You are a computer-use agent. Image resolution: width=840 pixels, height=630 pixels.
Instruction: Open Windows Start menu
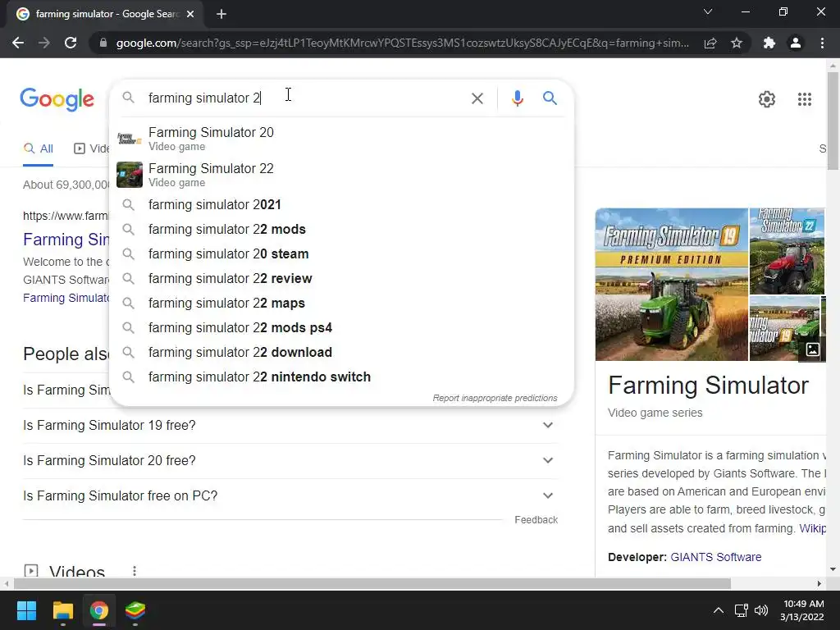point(26,610)
